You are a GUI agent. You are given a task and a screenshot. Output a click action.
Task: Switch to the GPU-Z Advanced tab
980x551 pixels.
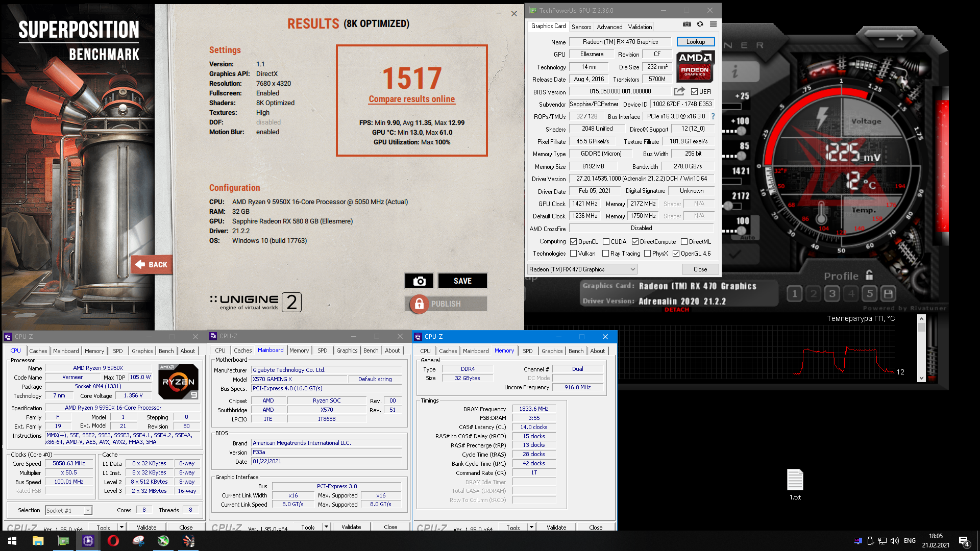pos(609,27)
